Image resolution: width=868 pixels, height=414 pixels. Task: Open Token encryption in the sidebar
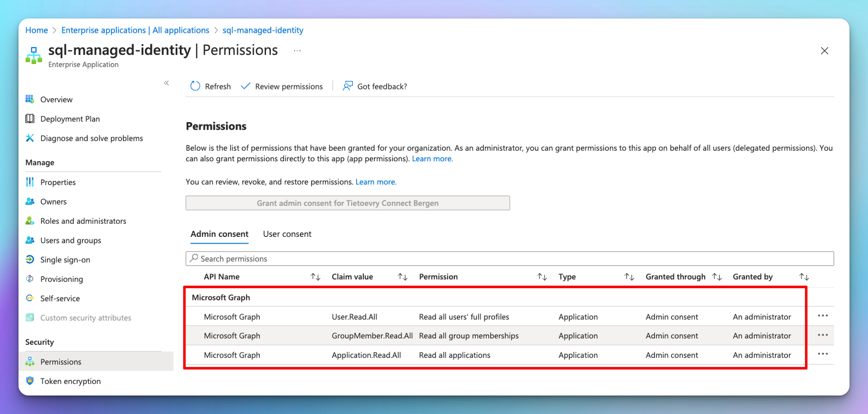click(71, 381)
